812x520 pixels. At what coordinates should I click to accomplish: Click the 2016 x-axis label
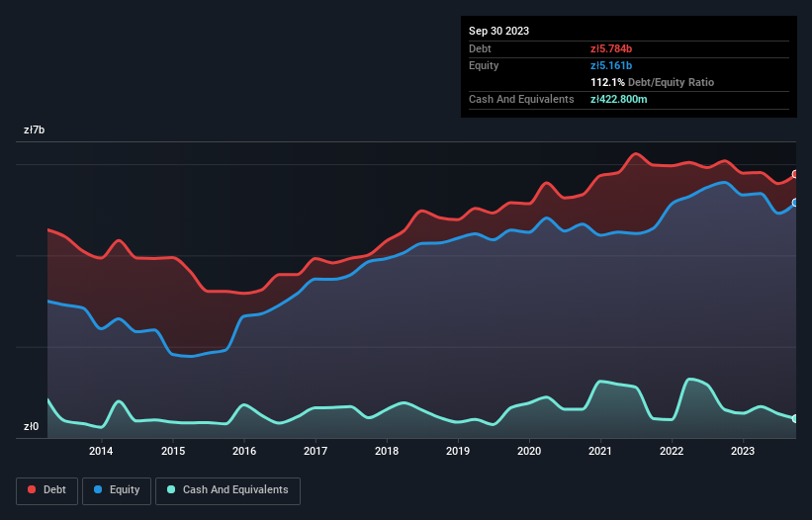pyautogui.click(x=244, y=451)
